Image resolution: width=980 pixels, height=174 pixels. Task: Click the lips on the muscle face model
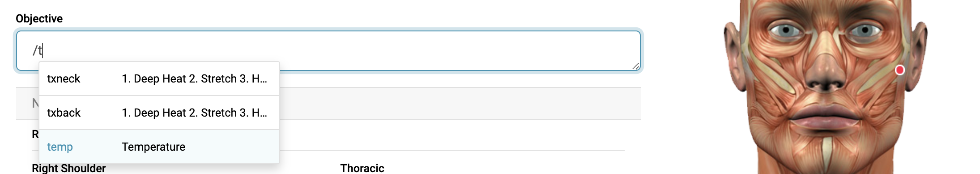tap(825, 117)
